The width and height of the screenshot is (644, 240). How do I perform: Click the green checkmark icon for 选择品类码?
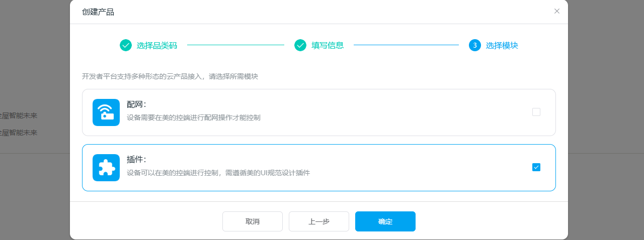pos(125,45)
